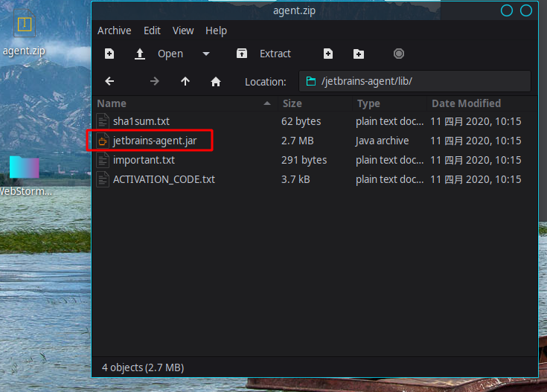Screen dimensions: 547x392
Task: Go to archive home location icon
Action: (x=216, y=82)
